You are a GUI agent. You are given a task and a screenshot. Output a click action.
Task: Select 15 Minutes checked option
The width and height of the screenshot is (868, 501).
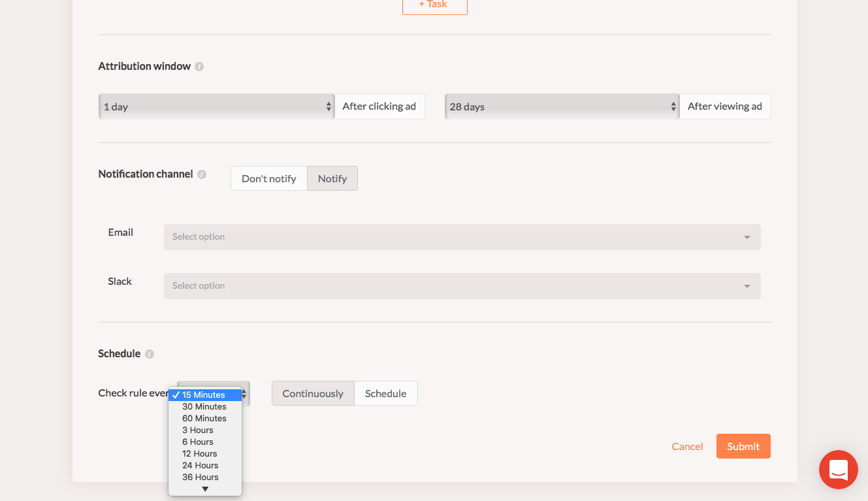click(204, 395)
